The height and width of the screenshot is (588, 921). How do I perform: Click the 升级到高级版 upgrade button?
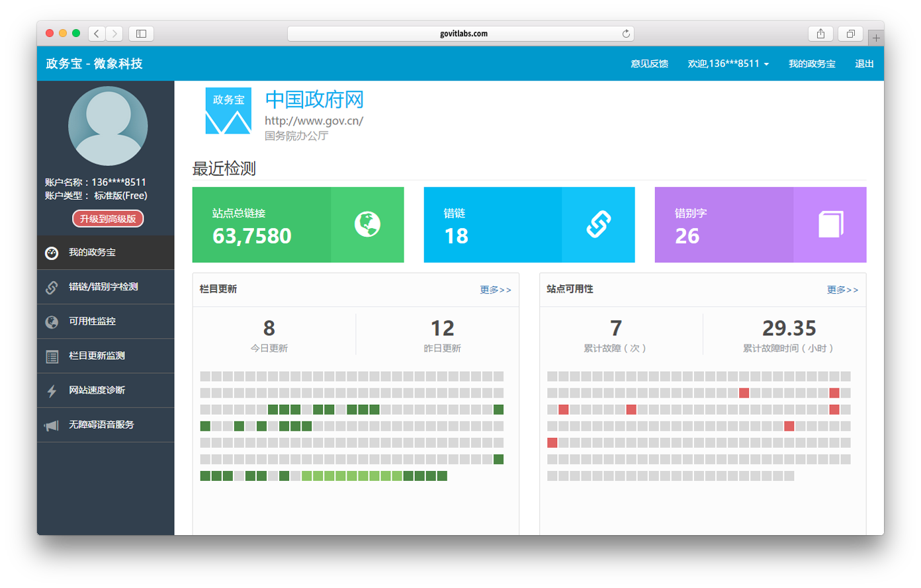pos(108,218)
